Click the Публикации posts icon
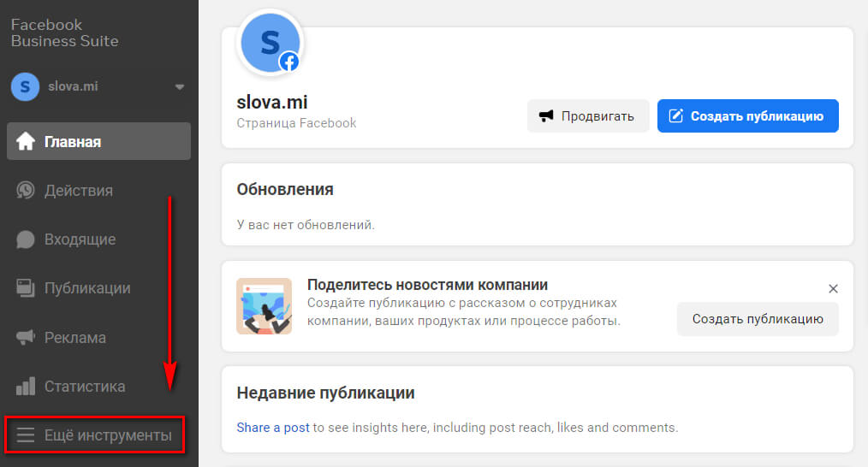The width and height of the screenshot is (868, 467). (x=26, y=287)
